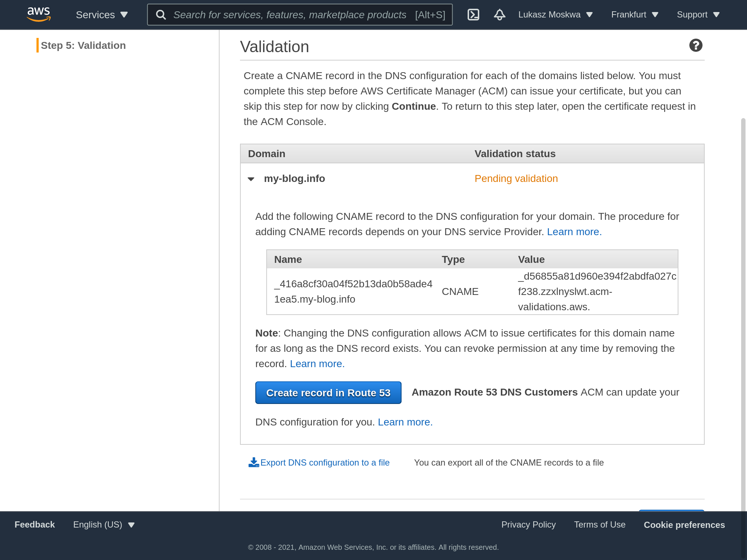Click the export download icon
The height and width of the screenshot is (560, 747).
point(253,462)
